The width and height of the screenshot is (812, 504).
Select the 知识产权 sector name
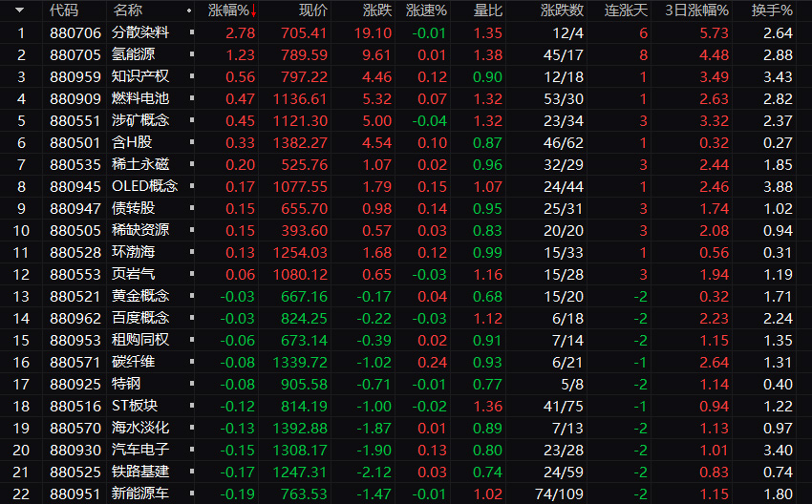coord(140,76)
